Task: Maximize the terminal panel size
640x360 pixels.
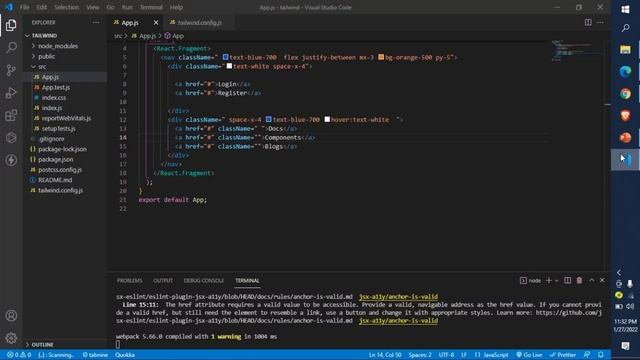Action: click(x=591, y=280)
